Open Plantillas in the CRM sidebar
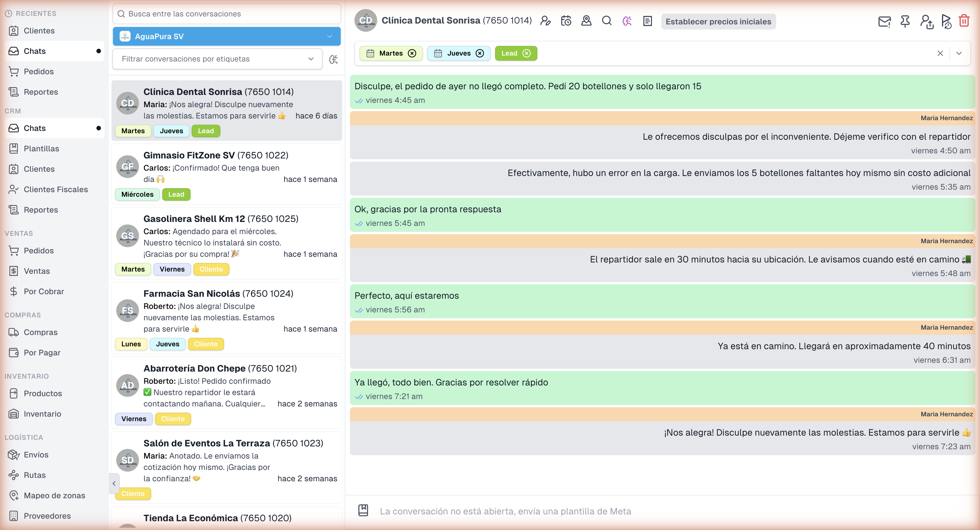Screen dimensions: 980x530 coord(41,149)
